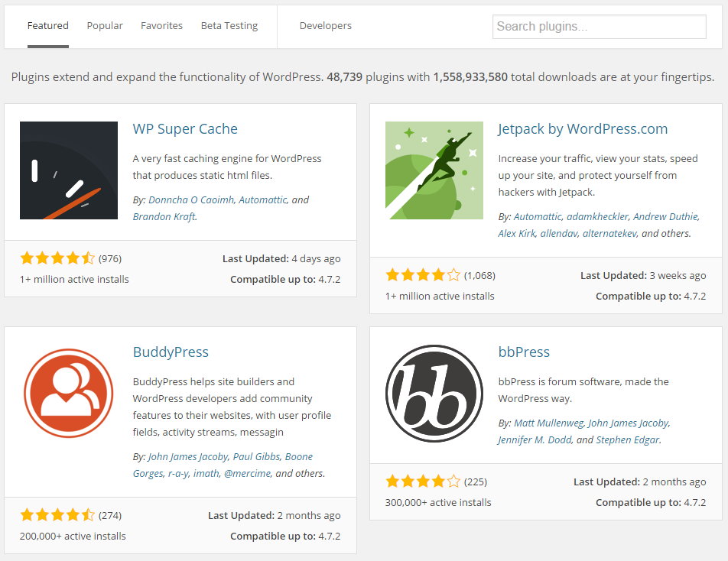Open the WP Super Cache title link
The height and width of the screenshot is (561, 728).
pyautogui.click(x=185, y=128)
